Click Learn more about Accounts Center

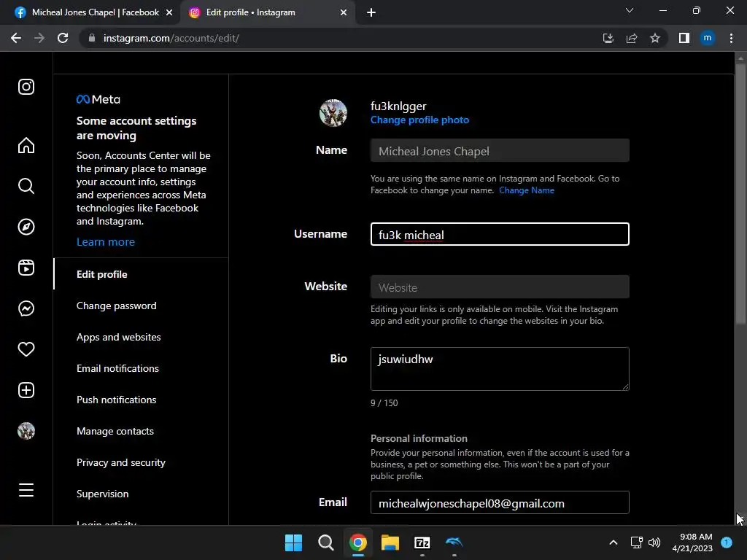click(106, 242)
